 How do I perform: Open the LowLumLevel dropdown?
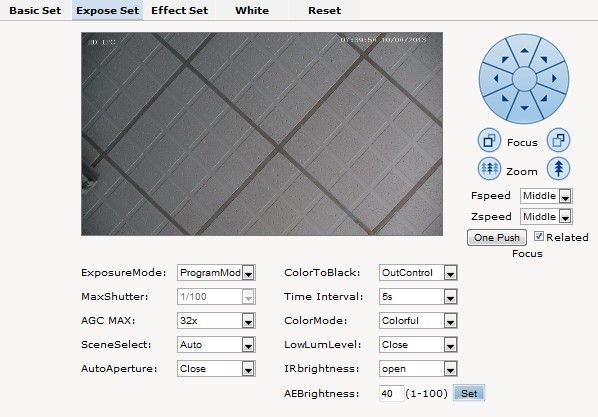[x=418, y=345]
